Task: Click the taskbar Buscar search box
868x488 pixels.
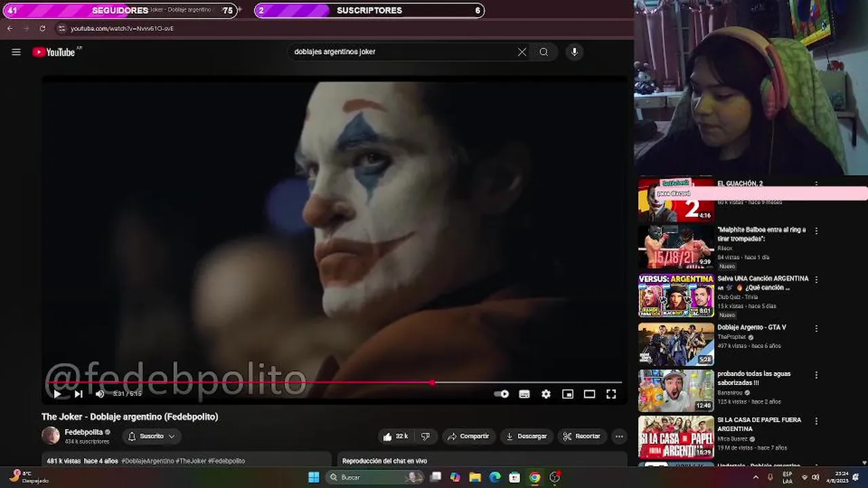Action: pos(375,477)
